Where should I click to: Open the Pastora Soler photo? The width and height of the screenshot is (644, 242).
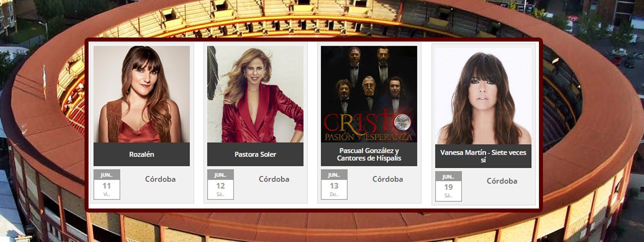[255, 94]
